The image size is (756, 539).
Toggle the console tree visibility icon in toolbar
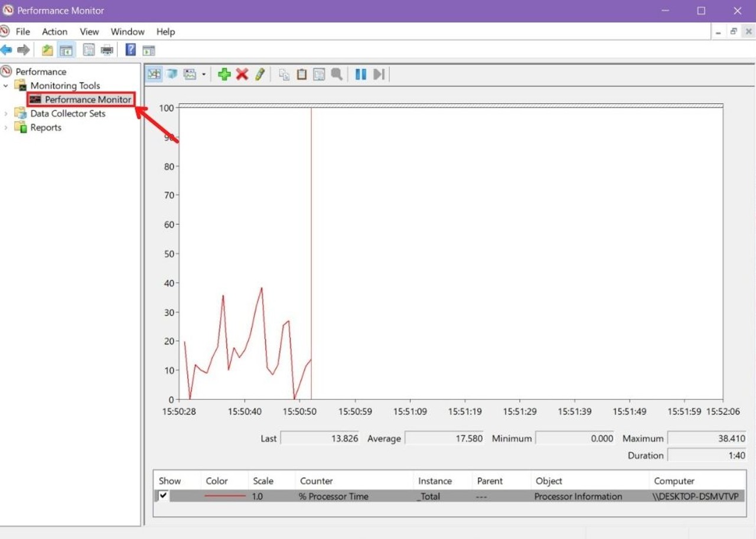(66, 50)
